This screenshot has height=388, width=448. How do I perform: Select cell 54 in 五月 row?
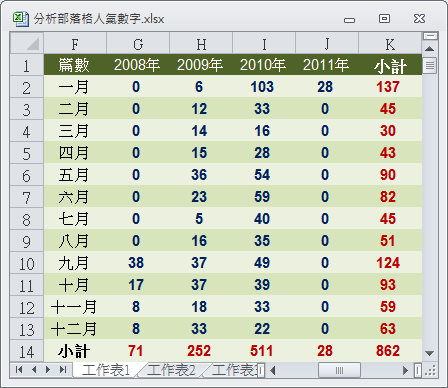click(x=264, y=175)
